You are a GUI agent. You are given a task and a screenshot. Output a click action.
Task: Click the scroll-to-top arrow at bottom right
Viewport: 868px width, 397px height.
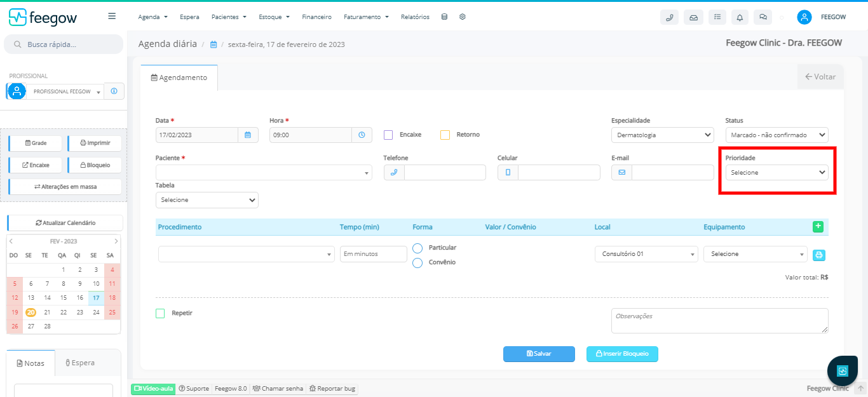(860, 388)
